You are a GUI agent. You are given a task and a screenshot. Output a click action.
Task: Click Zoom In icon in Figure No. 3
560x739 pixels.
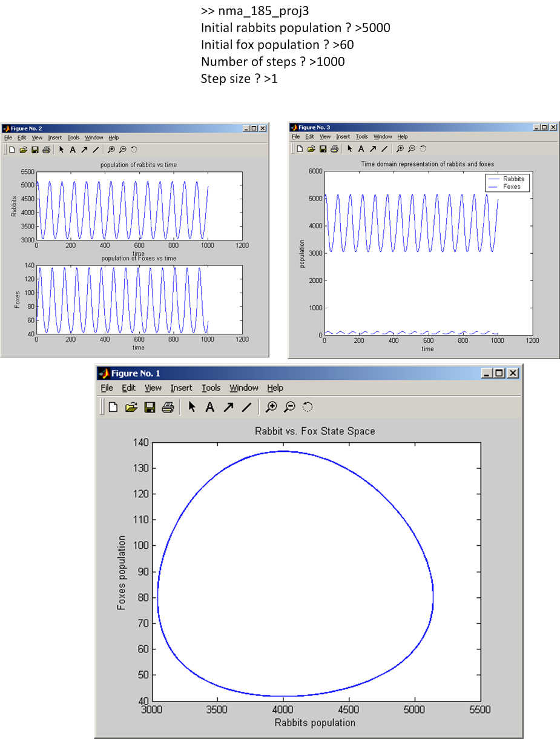point(400,148)
